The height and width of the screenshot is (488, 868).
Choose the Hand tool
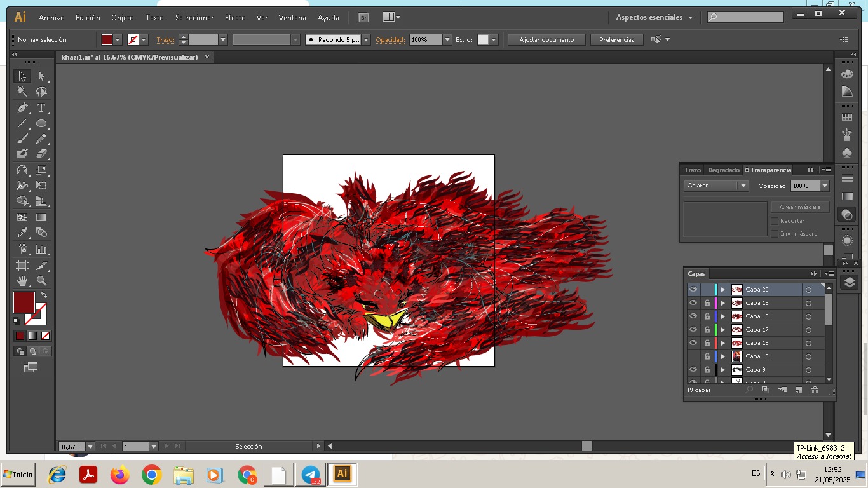pos(22,280)
